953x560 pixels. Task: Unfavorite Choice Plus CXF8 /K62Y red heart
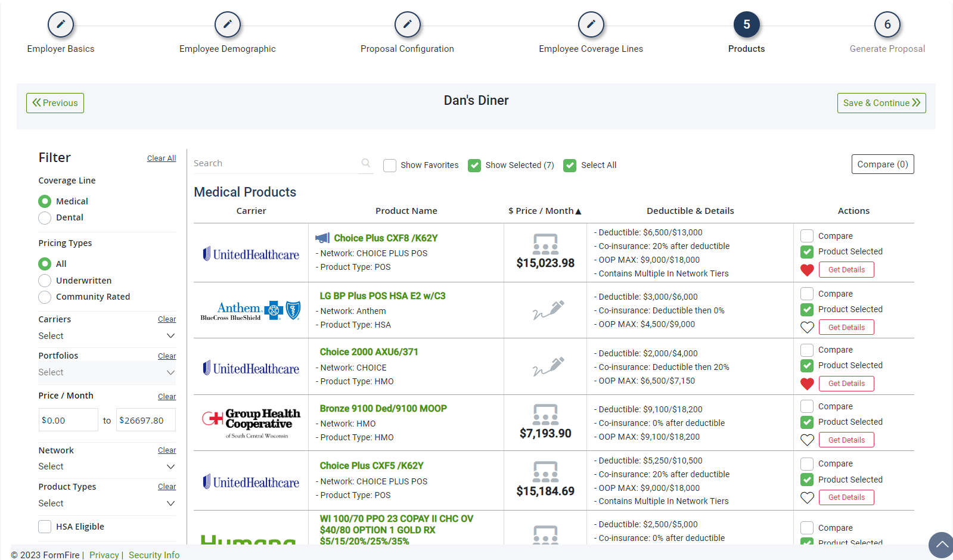(x=807, y=270)
